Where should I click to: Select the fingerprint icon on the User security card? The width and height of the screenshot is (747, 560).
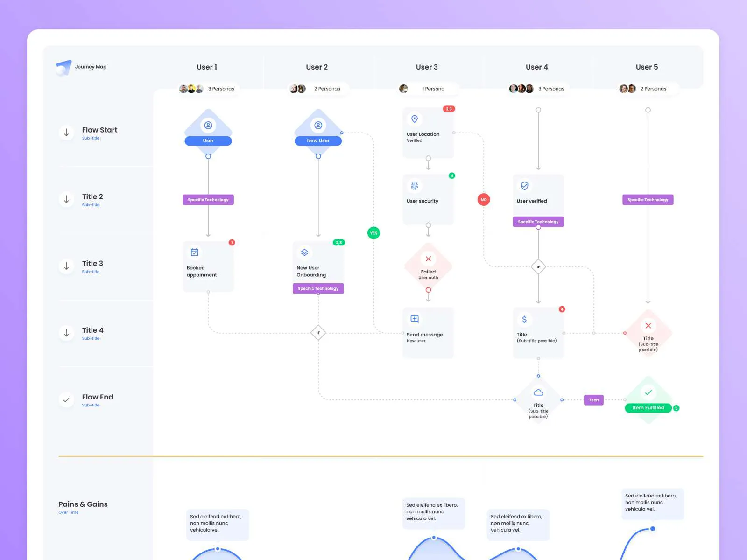415,186
